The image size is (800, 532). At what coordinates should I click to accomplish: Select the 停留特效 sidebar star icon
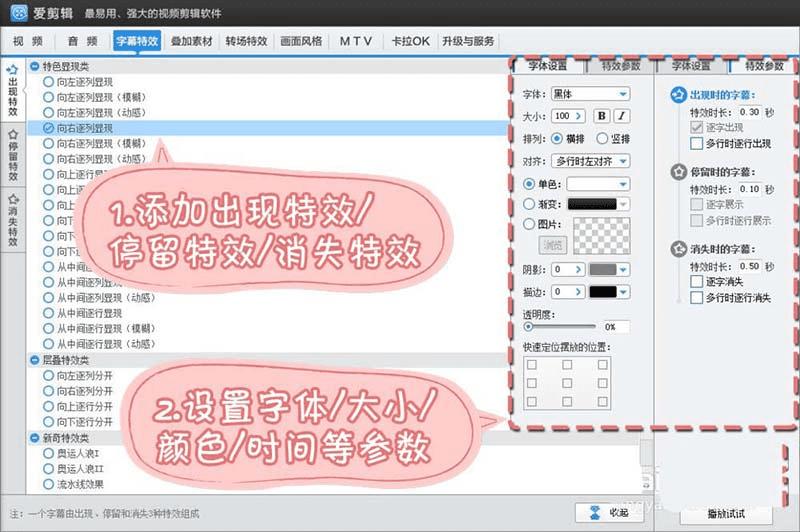point(13,135)
